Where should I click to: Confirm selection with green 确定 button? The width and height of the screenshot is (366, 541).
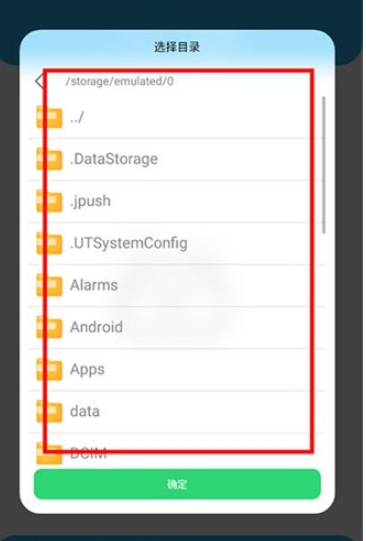177,484
